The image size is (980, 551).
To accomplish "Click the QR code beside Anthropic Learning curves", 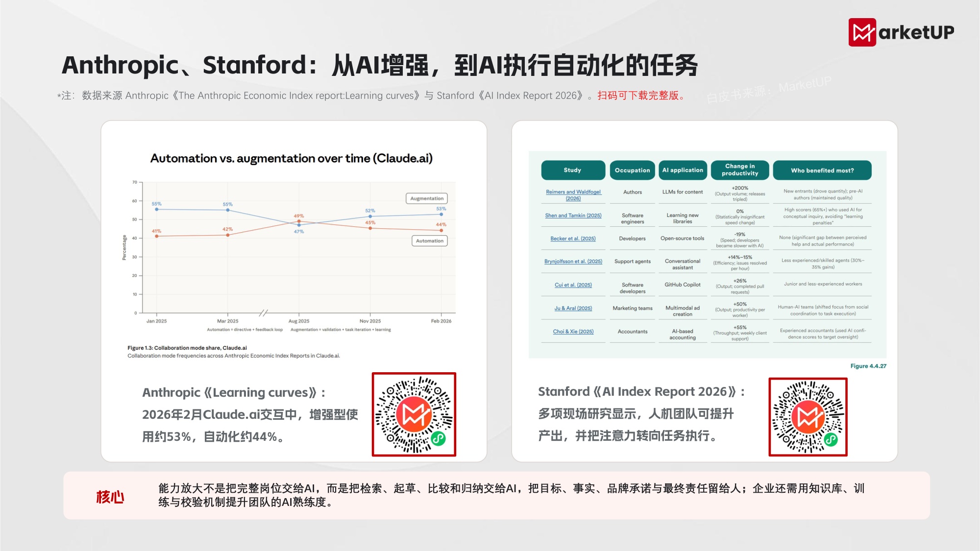I will [414, 414].
